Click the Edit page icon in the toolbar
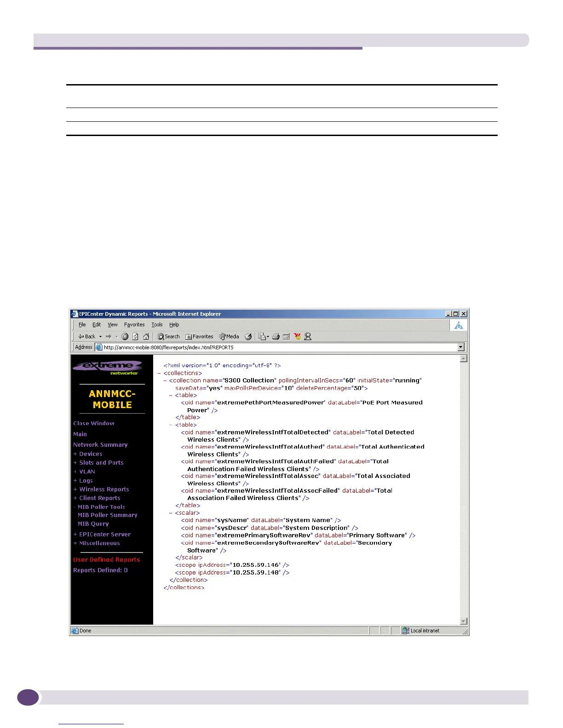Screen dimensions: 563x728 tap(287, 336)
